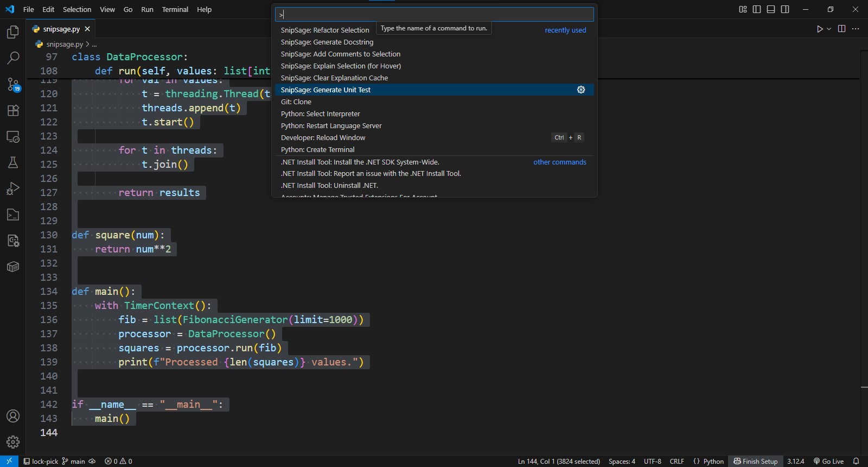
Task: Open the editor More Actions ellipsis
Action: pos(856,29)
